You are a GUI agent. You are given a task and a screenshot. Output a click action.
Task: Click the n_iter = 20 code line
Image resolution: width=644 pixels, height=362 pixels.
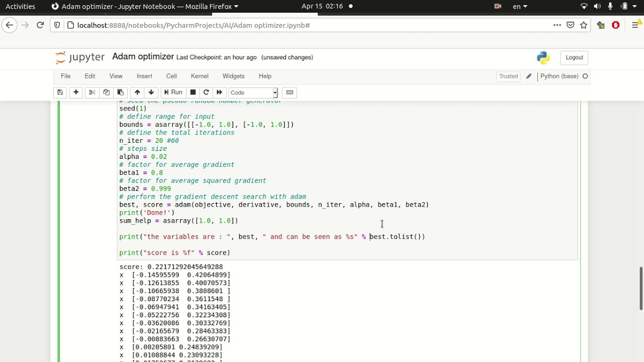[x=149, y=141]
